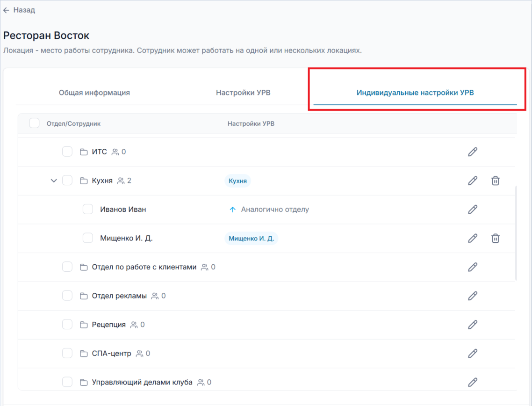Edit settings for ИТС department
Image resolution: width=532 pixels, height=406 pixels.
coord(473,152)
